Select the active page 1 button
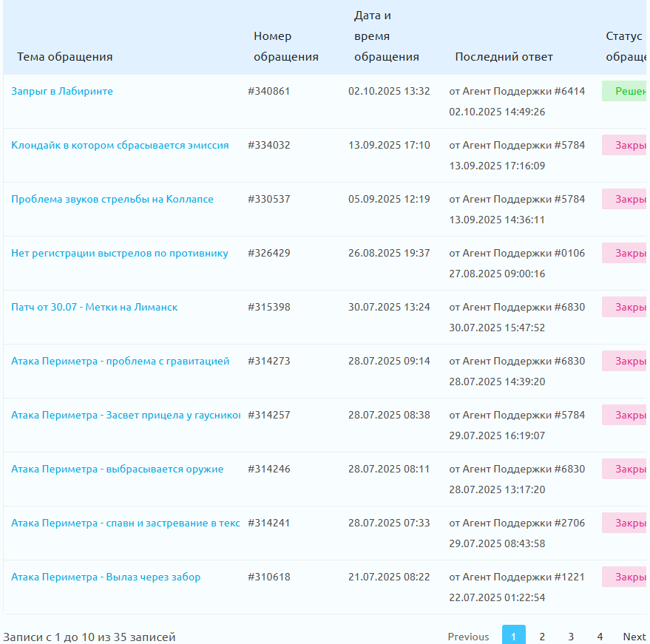The width and height of the screenshot is (650, 644). [x=514, y=636]
